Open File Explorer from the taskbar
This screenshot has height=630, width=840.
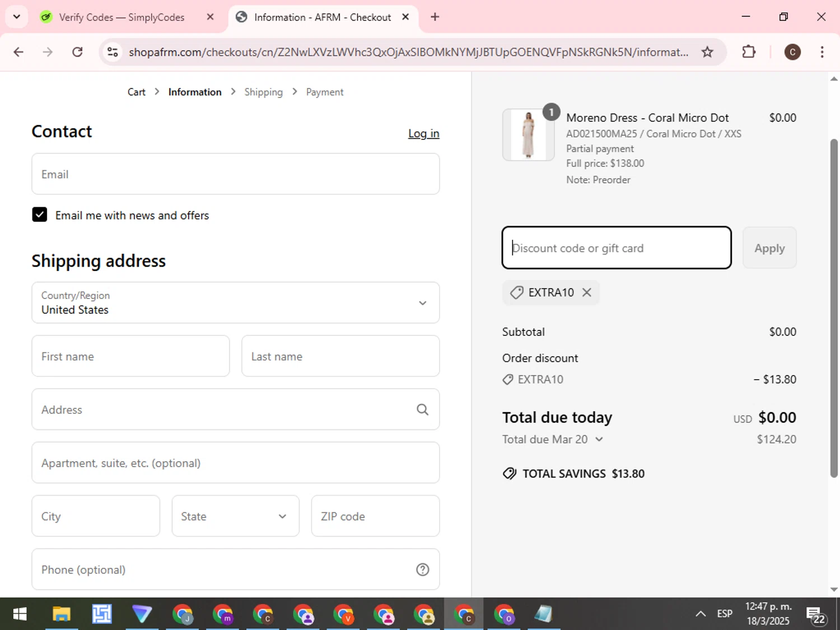pos(61,614)
